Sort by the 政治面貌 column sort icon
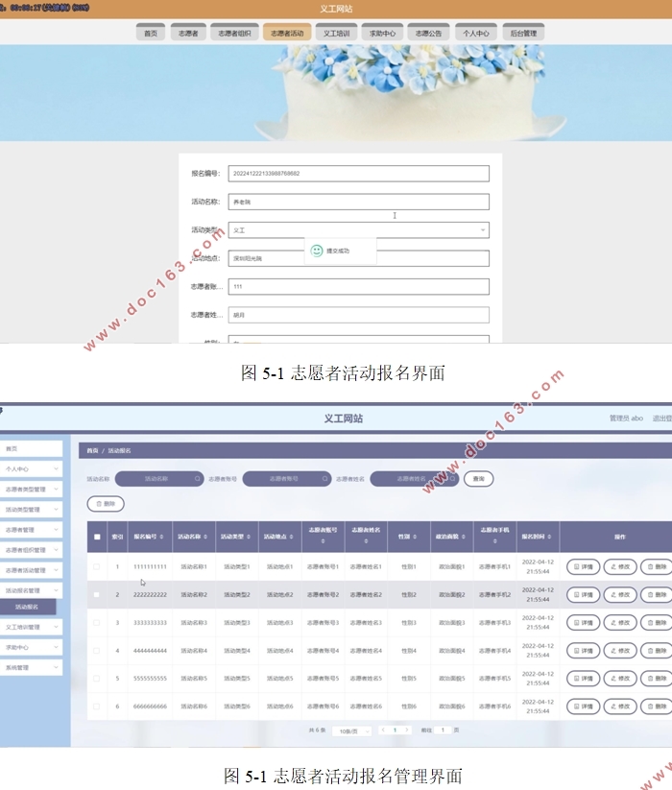The height and width of the screenshot is (790, 672). pos(464,537)
